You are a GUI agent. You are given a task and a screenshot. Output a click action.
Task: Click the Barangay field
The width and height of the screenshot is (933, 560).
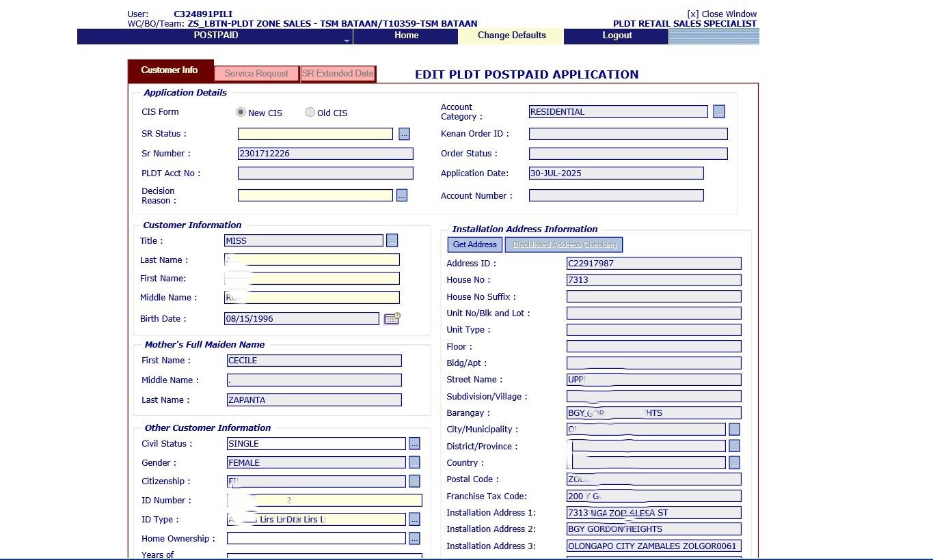click(x=654, y=413)
